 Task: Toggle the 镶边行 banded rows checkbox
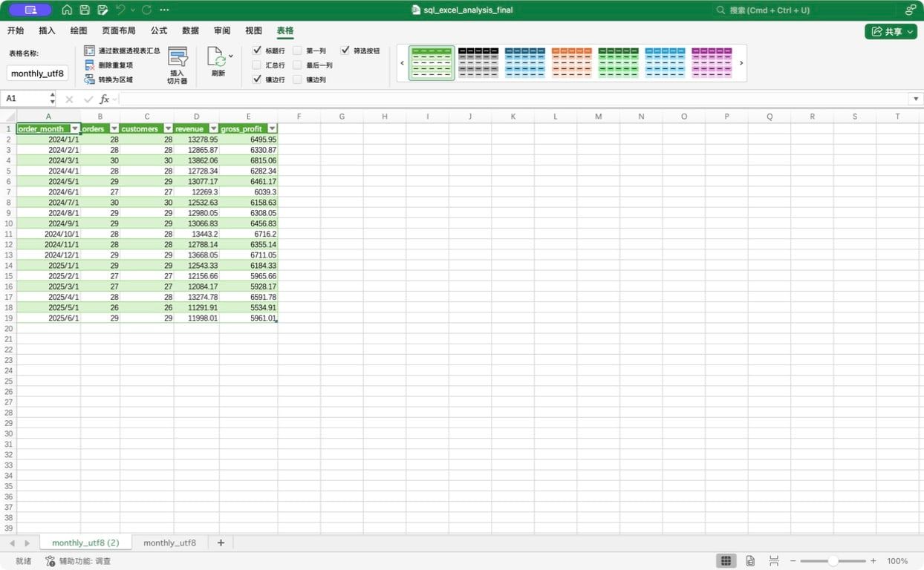pos(257,79)
